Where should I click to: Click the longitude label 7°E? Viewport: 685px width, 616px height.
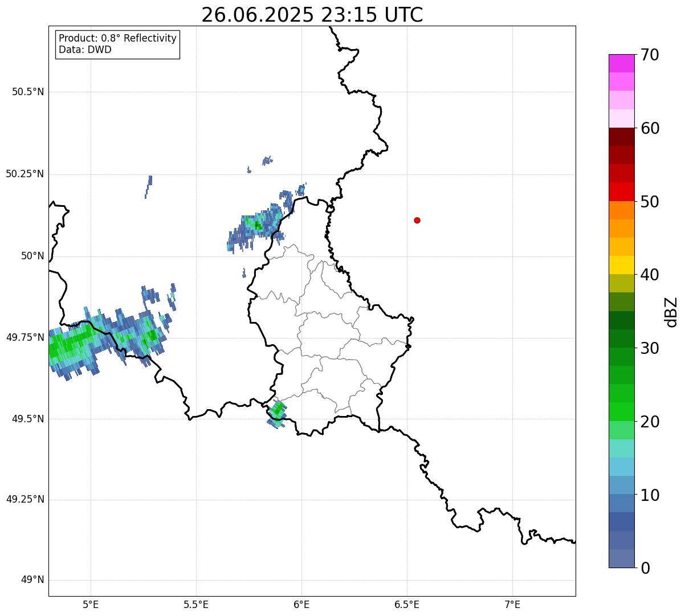(512, 604)
